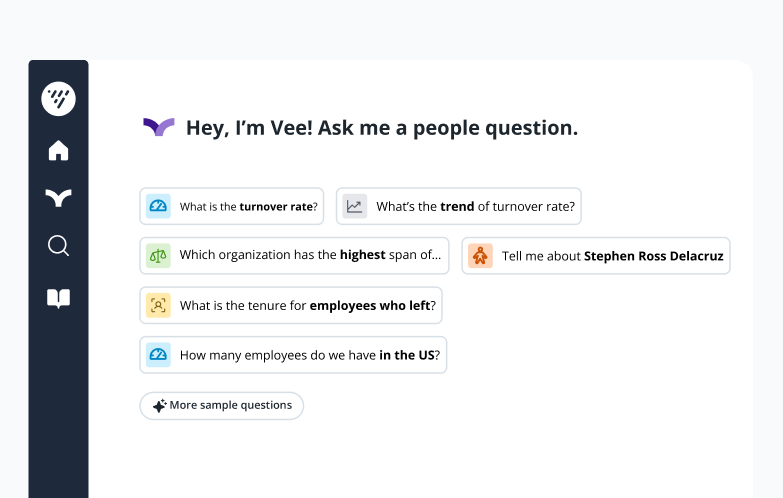Click the yellow face-scan icon on tenure question
Viewport: 783px width, 498px height.
[158, 305]
